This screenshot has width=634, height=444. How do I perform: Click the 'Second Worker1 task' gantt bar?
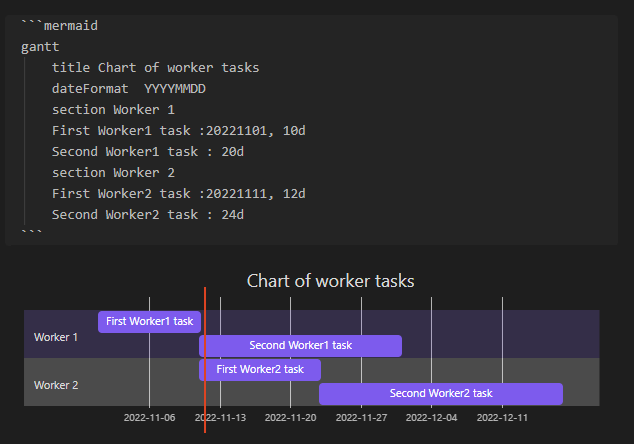(300, 346)
